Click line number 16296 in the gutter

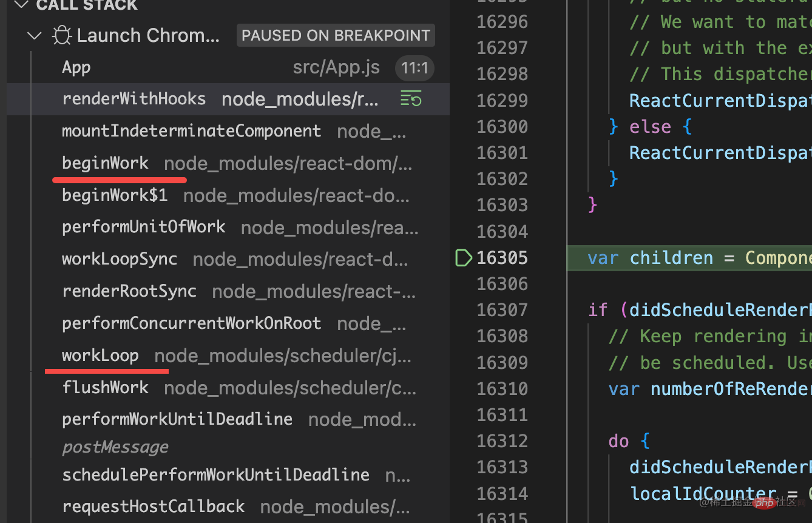click(502, 22)
